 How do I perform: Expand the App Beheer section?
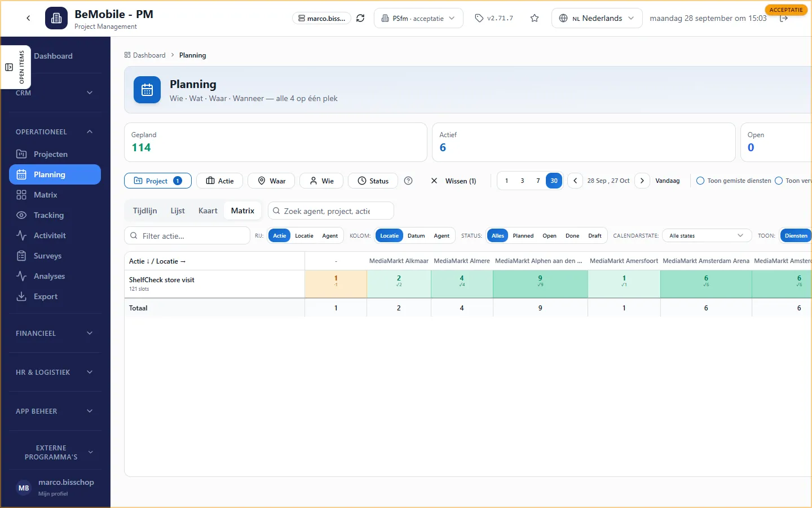tap(55, 411)
